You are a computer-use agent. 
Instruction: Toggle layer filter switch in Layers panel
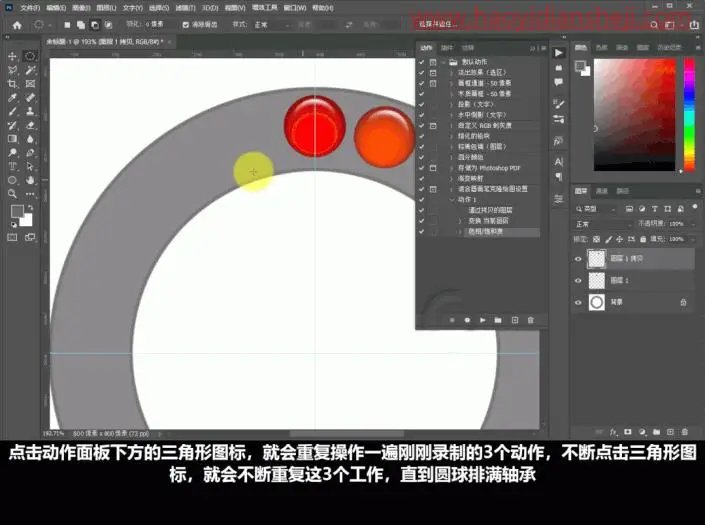[x=696, y=209]
